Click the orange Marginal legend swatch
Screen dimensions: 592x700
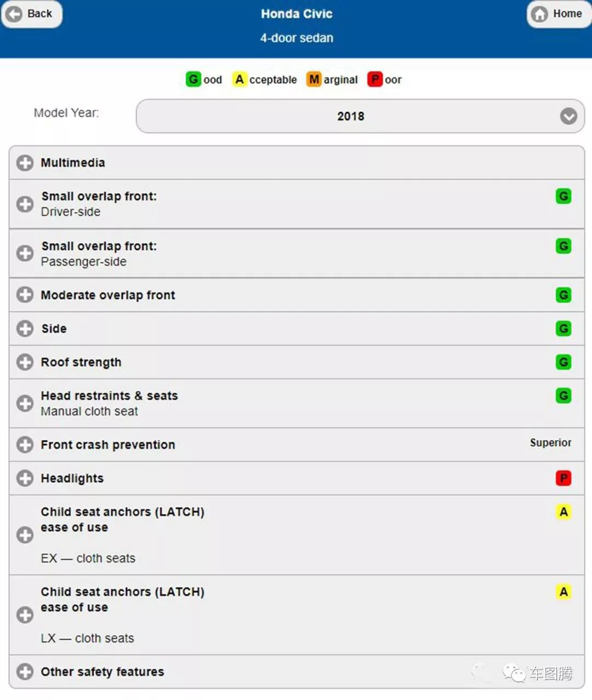coord(314,79)
